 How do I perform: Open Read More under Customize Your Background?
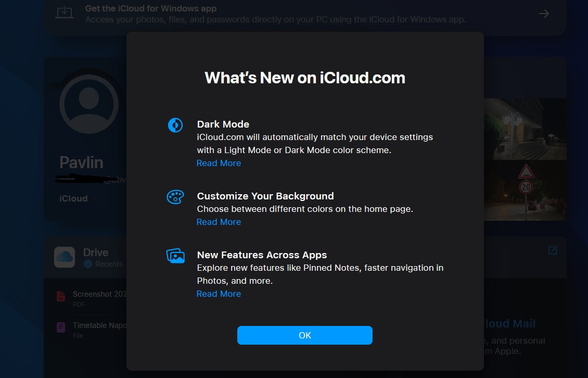point(219,222)
